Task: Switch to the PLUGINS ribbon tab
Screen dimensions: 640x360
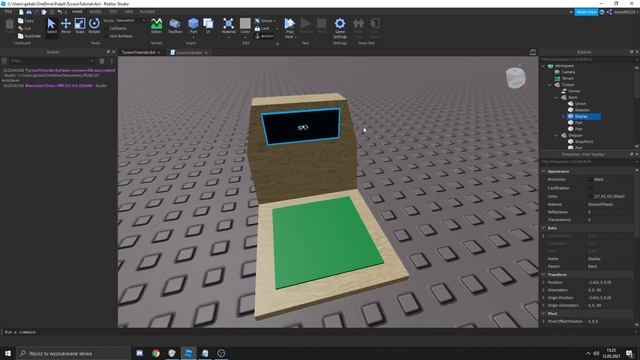Action: (147, 12)
